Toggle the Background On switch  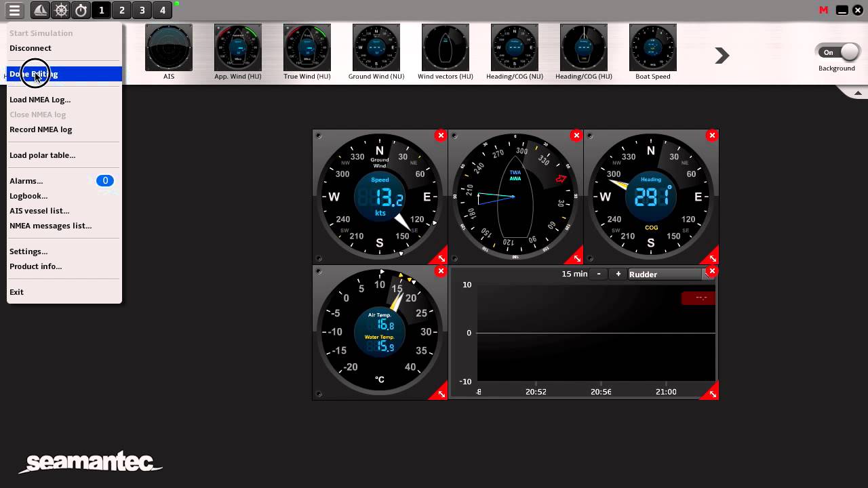(x=838, y=52)
